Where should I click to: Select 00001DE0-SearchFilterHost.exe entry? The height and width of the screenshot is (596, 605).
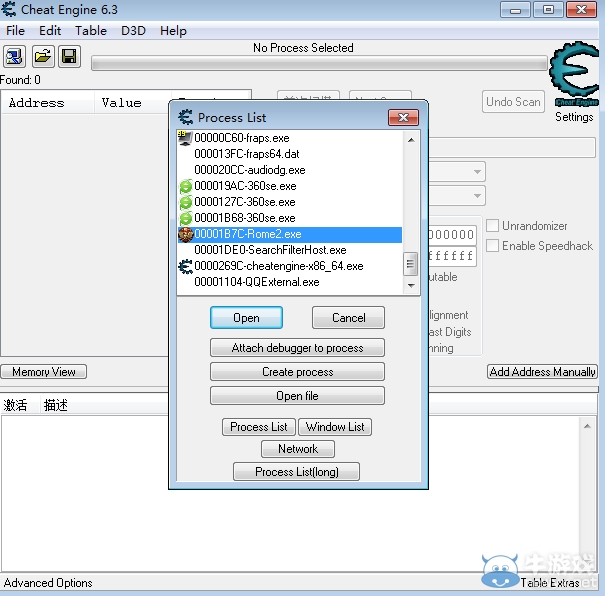[x=289, y=250]
